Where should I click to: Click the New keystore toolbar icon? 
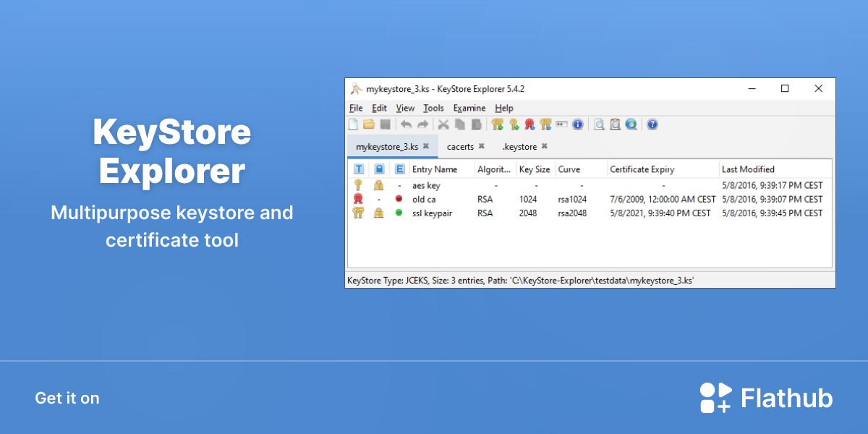pyautogui.click(x=354, y=124)
